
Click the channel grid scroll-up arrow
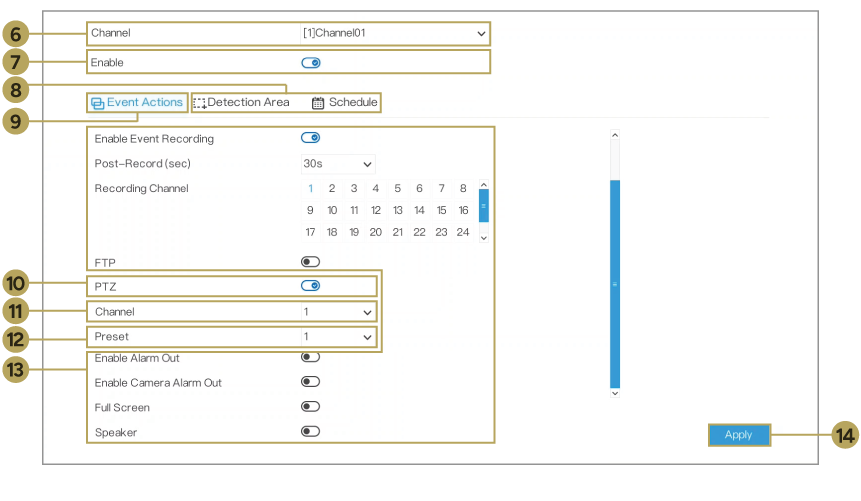(x=484, y=185)
